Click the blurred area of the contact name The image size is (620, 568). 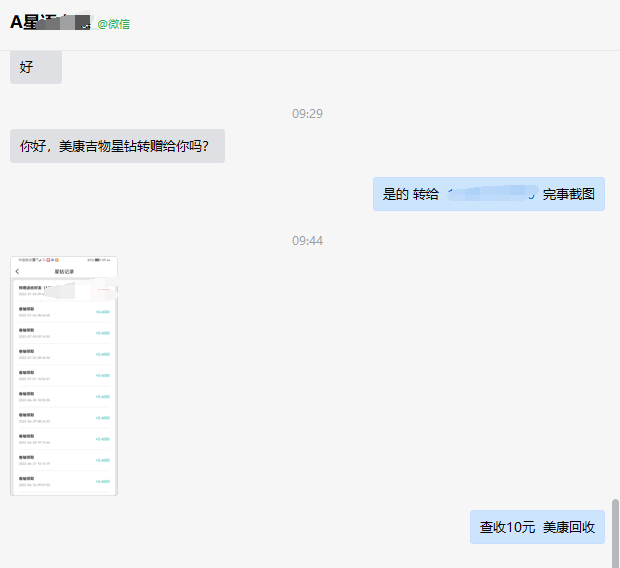coord(72,22)
